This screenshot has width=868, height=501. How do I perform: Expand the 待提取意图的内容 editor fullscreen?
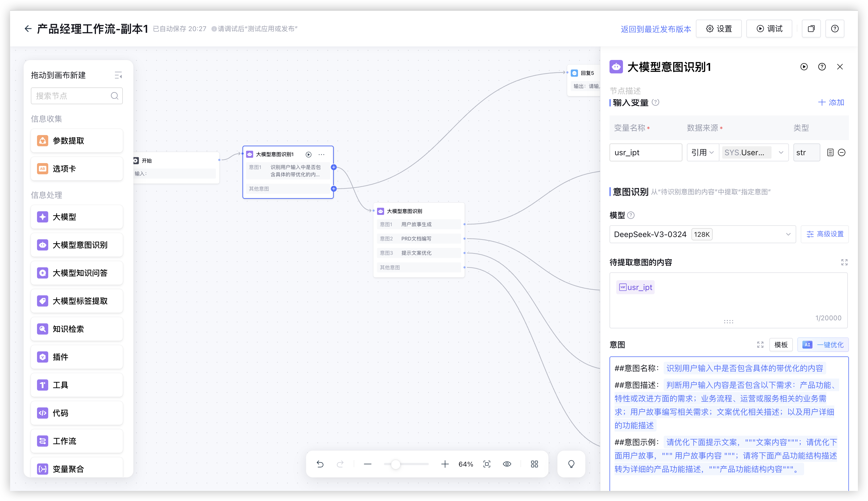click(844, 262)
